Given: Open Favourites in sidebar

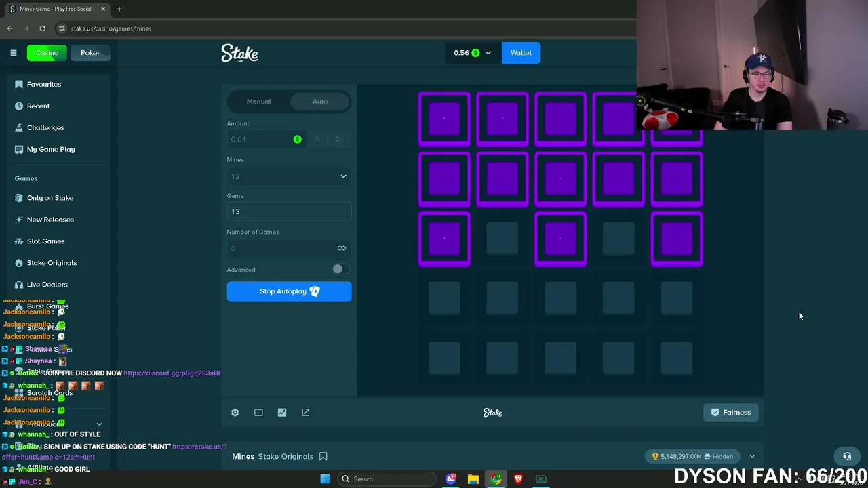Looking at the screenshot, I should (43, 84).
